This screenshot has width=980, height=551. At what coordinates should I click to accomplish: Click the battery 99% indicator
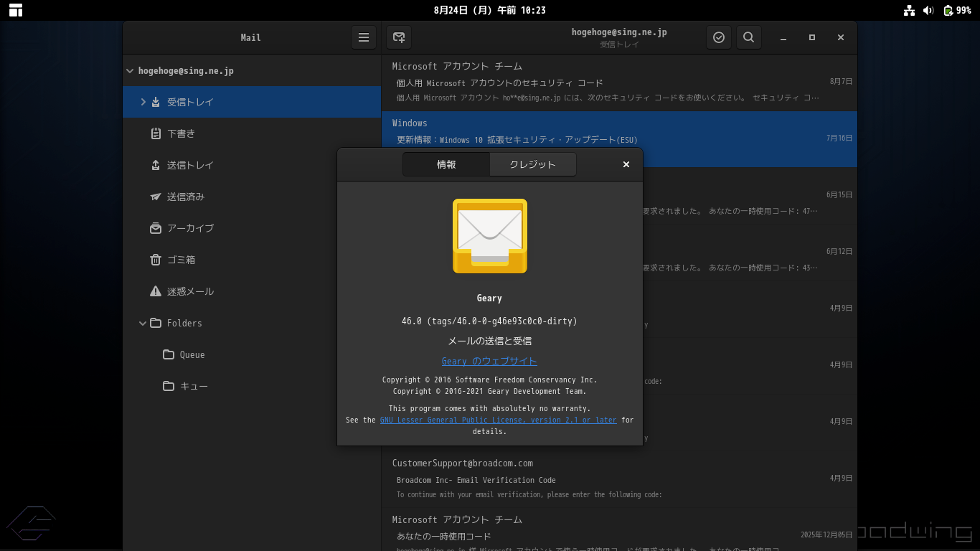(x=957, y=10)
